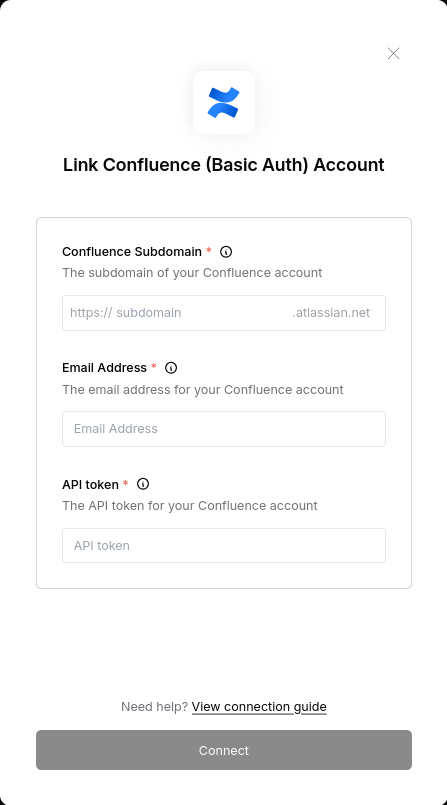This screenshot has width=447, height=805.
Task: Click the Confluence Subdomain label
Action: pos(132,252)
